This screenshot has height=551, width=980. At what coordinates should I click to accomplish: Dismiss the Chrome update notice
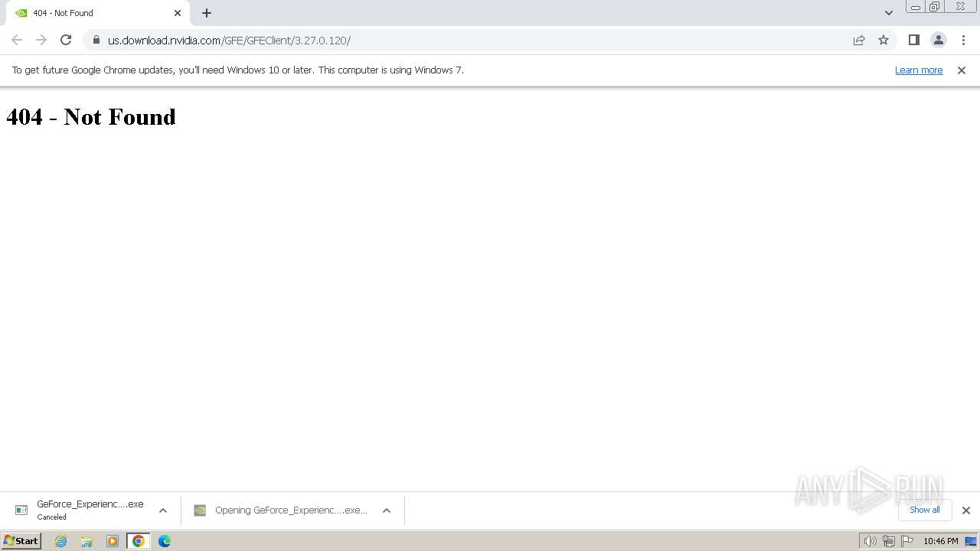(962, 70)
